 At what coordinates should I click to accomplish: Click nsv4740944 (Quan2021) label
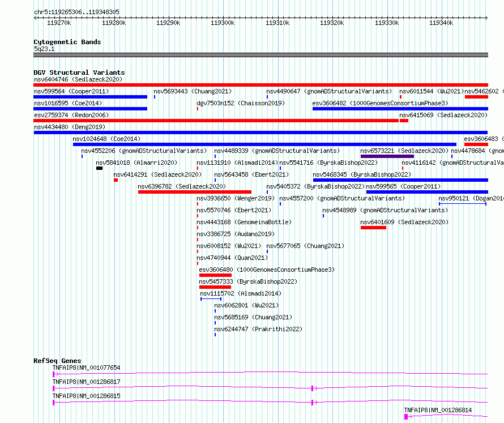pos(232,258)
